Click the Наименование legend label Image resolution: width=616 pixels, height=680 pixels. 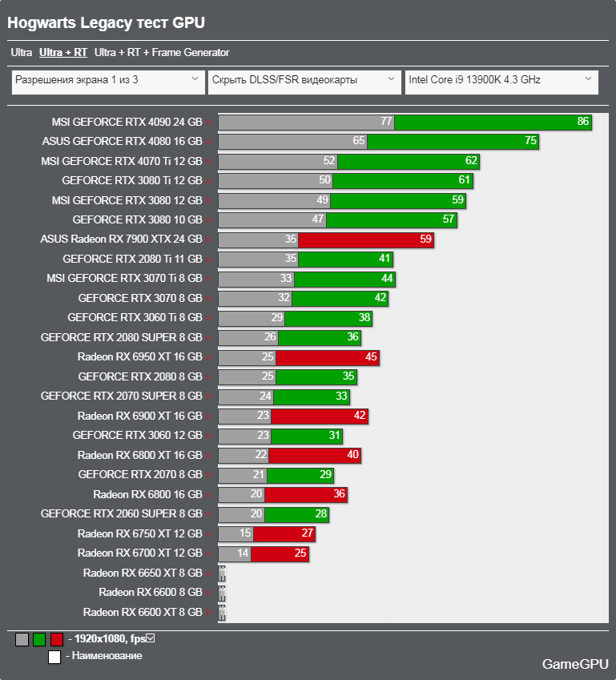107,656
